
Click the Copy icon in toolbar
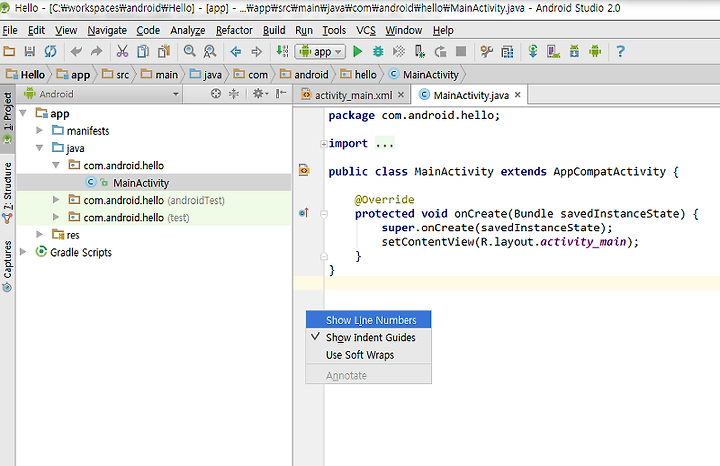(143, 51)
